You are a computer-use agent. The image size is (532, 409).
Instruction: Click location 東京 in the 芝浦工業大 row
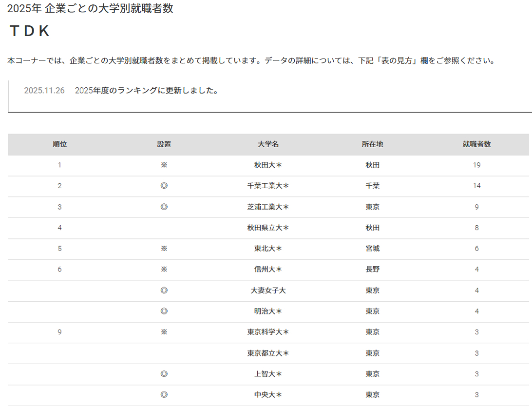point(372,207)
